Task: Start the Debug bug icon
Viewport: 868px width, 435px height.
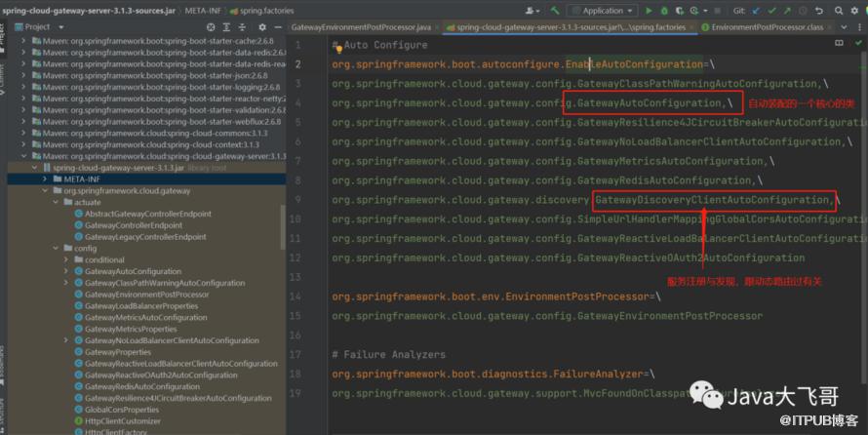Action: (662, 10)
